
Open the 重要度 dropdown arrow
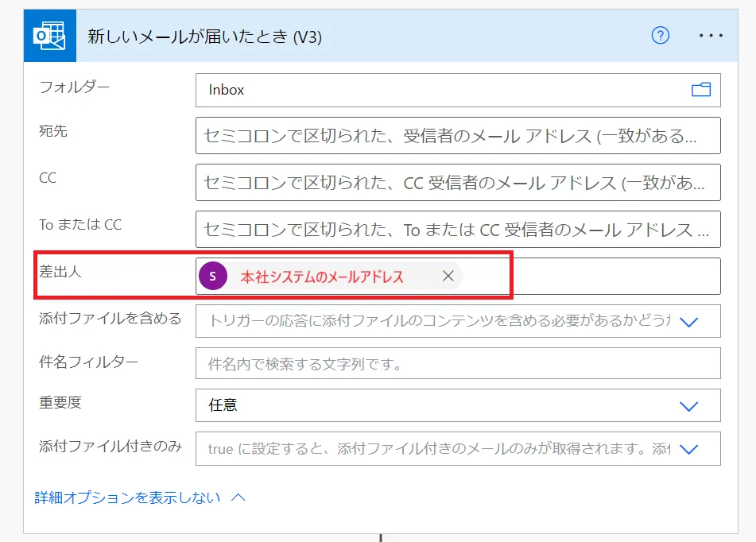coord(688,405)
